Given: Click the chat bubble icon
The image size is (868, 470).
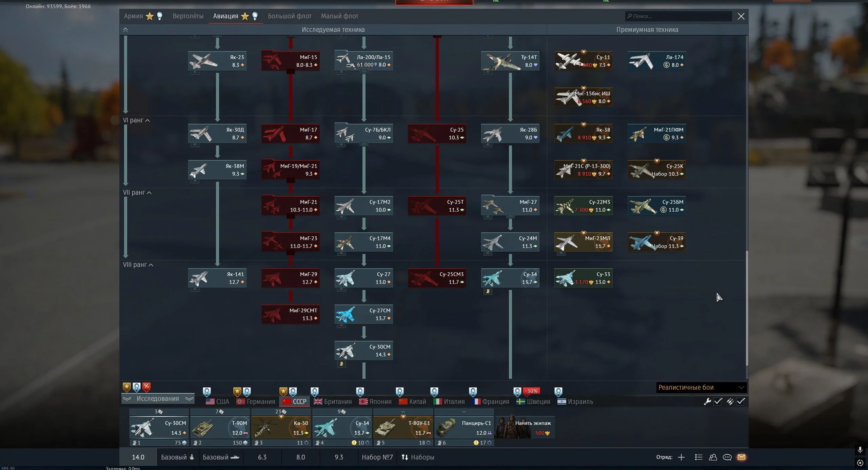Looking at the screenshot, I should pyautogui.click(x=727, y=457).
